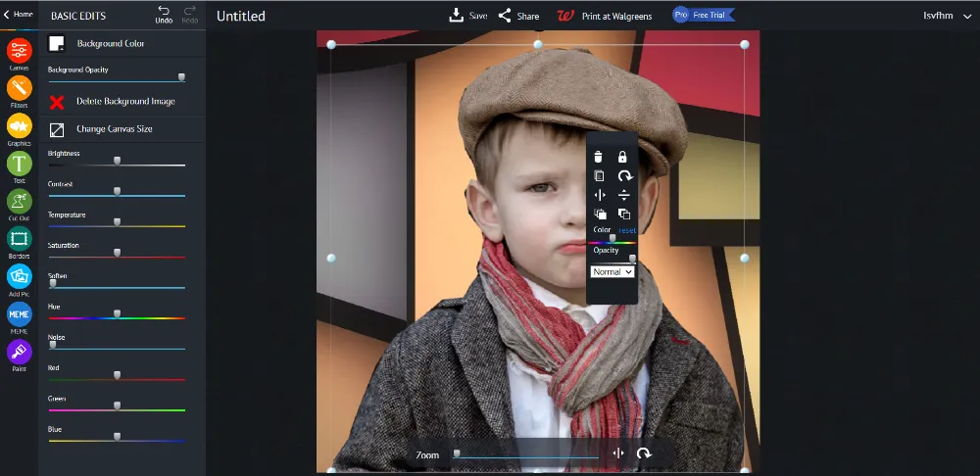This screenshot has height=476, width=980.
Task: Select the Cut Out tool
Action: point(19,202)
